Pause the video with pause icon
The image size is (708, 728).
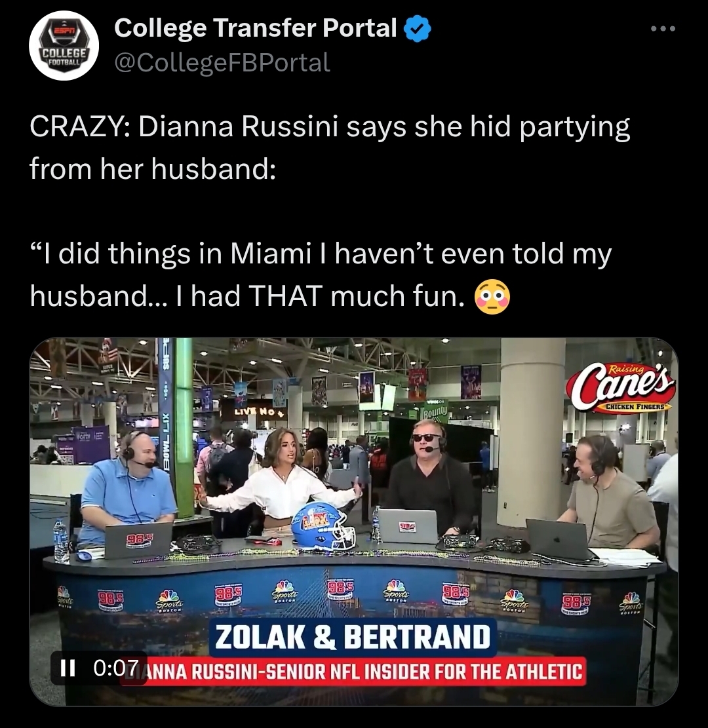tap(68, 668)
